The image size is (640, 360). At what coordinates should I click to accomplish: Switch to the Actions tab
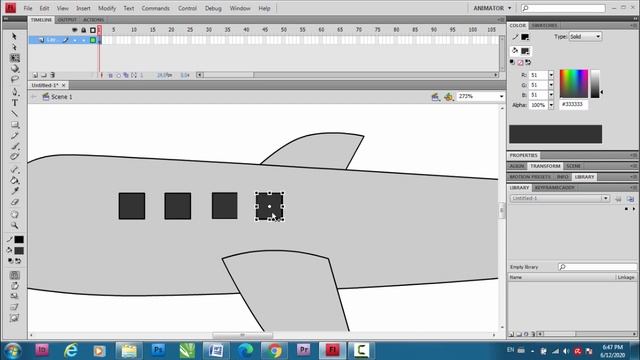coord(93,20)
